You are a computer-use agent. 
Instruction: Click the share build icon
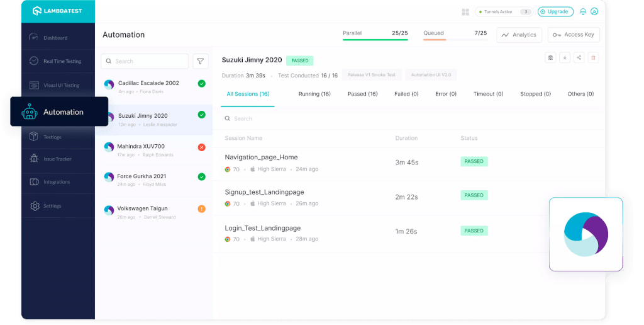[x=579, y=57]
